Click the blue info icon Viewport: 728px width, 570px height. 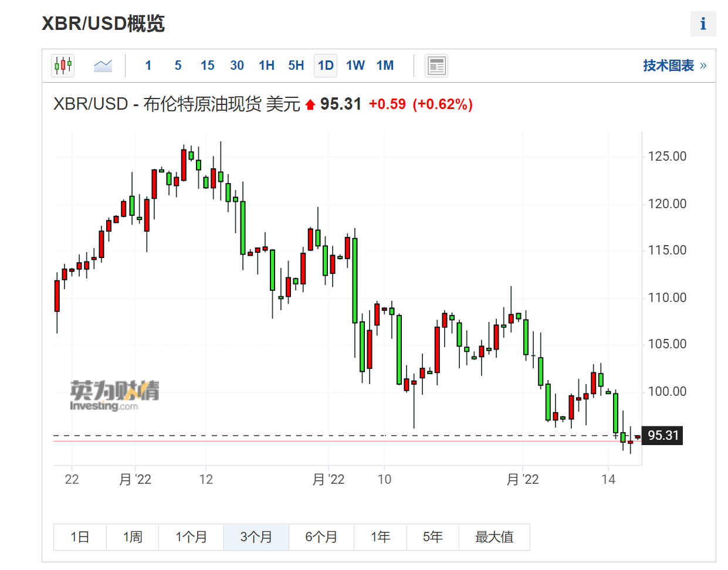coord(703,24)
